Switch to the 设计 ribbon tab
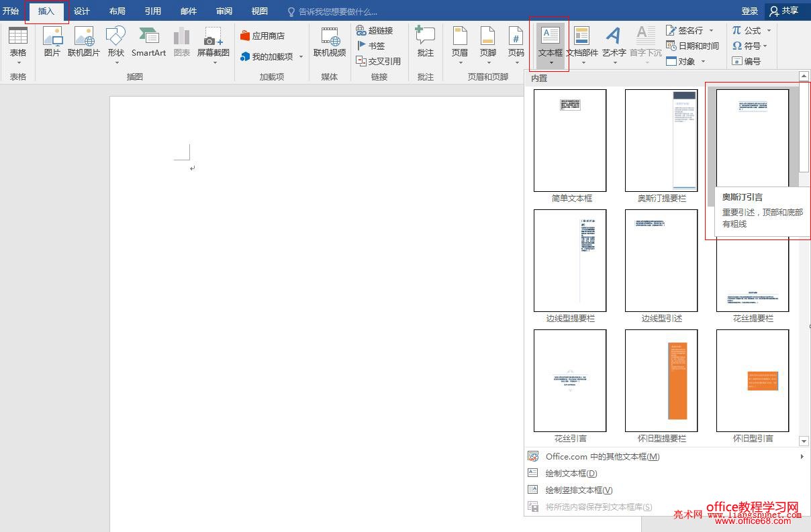 point(82,11)
